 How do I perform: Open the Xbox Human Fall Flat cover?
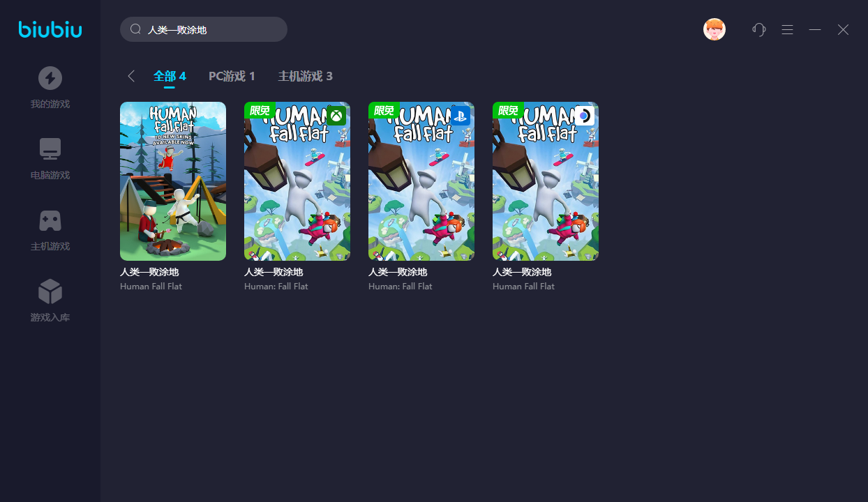pyautogui.click(x=297, y=181)
